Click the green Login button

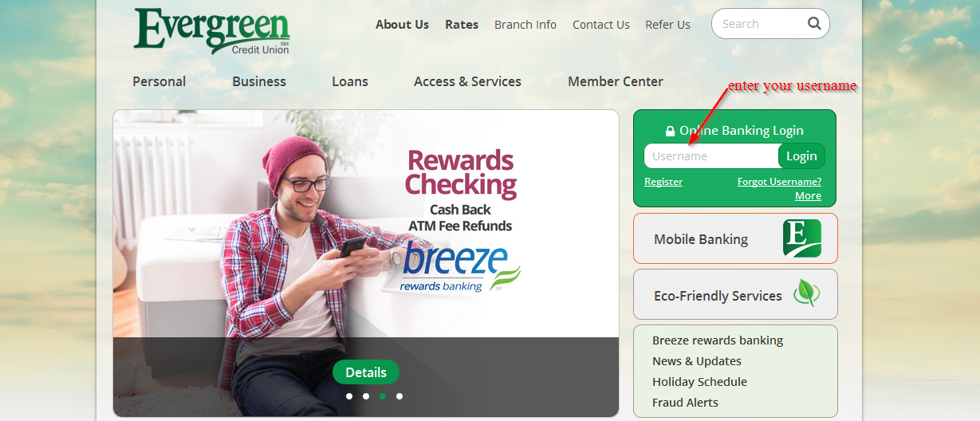coord(801,156)
